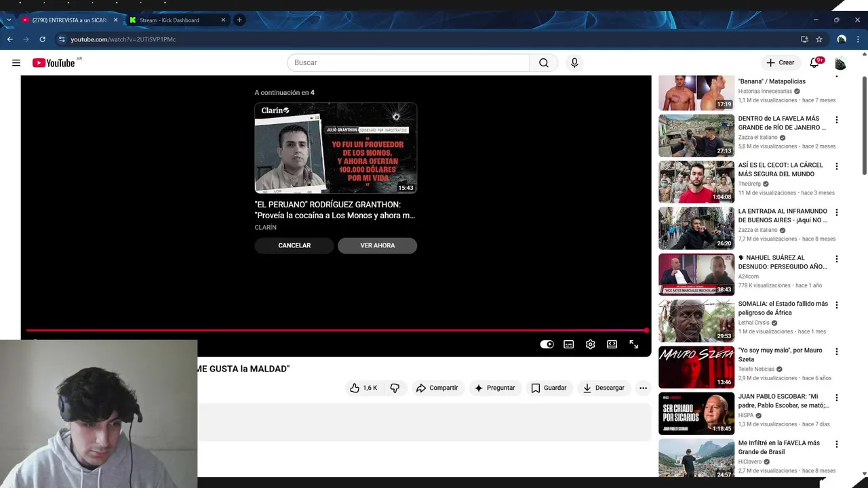Open the Matapolicías video thumbnail

click(696, 93)
